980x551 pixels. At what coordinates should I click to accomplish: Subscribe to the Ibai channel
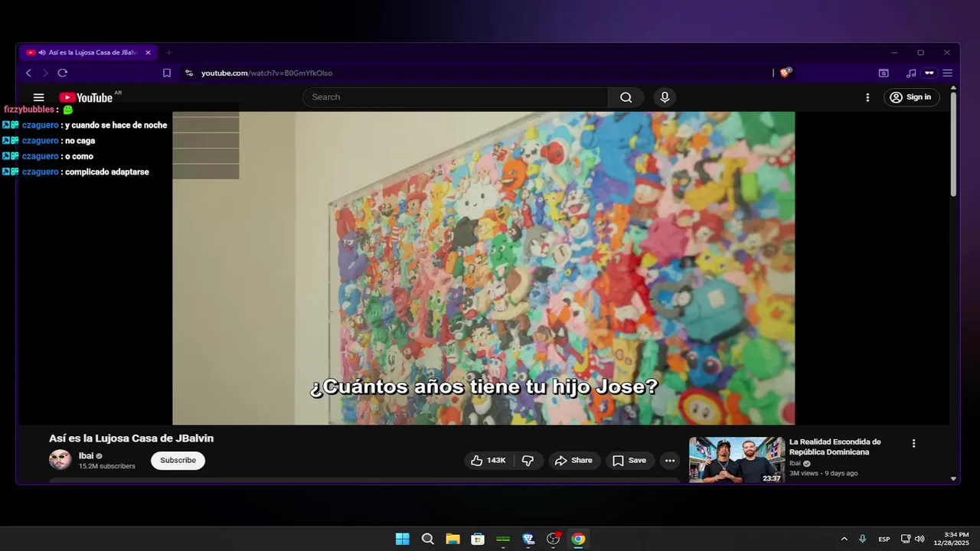[178, 460]
